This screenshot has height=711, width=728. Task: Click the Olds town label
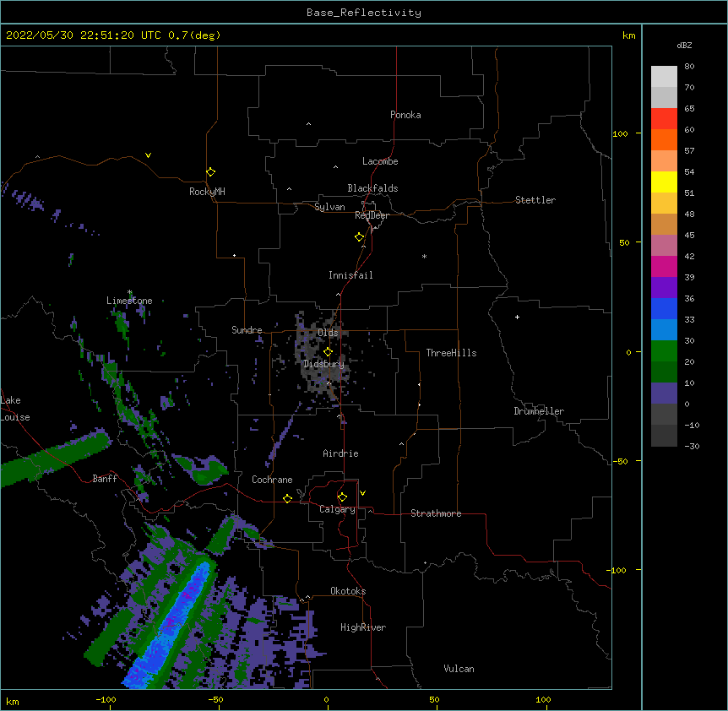[x=328, y=333]
